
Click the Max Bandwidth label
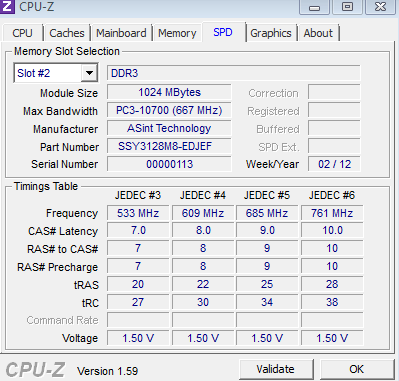coord(60,111)
